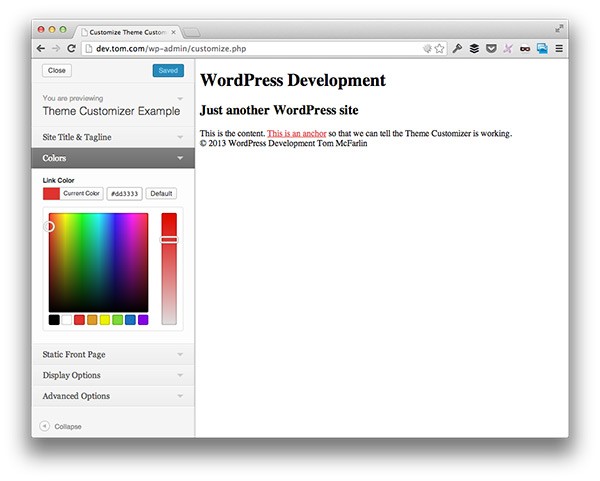Select the yellow palette swatch
This screenshot has width=600, height=481.
coord(104,320)
